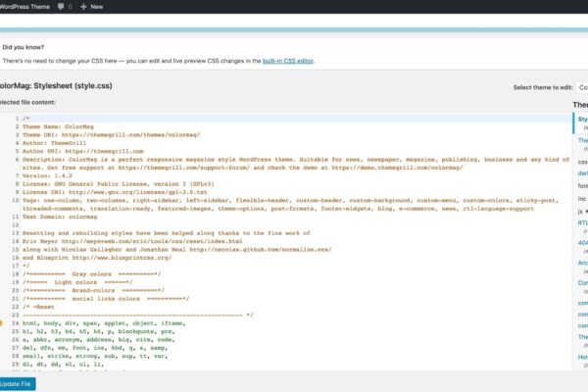
Task: Click the plus New button in admin bar
Action: tap(91, 7)
